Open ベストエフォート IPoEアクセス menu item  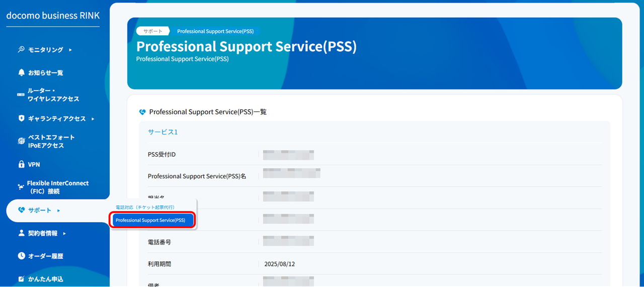(x=51, y=141)
